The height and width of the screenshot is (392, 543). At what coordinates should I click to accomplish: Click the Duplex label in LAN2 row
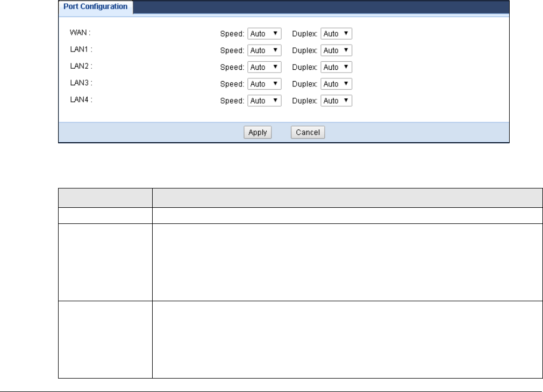pyautogui.click(x=305, y=67)
